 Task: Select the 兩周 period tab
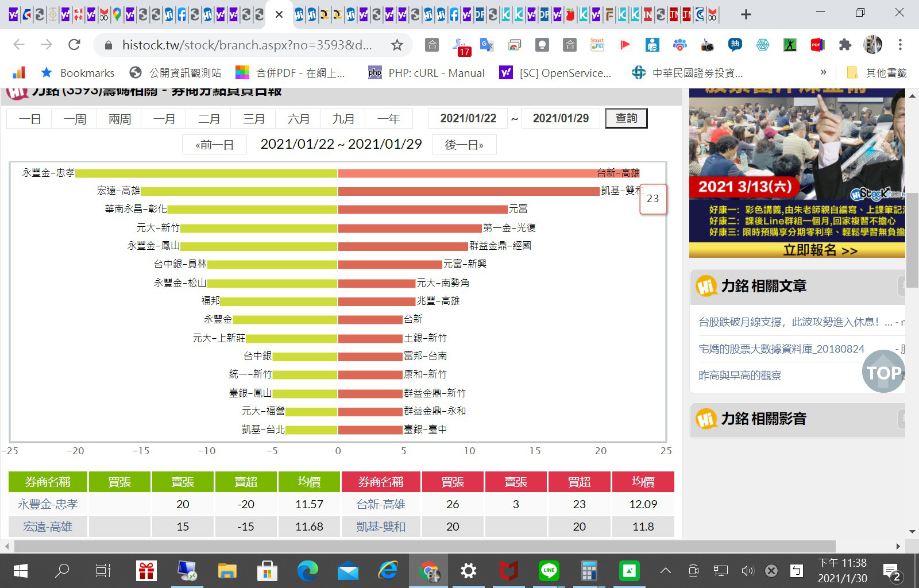pyautogui.click(x=119, y=119)
